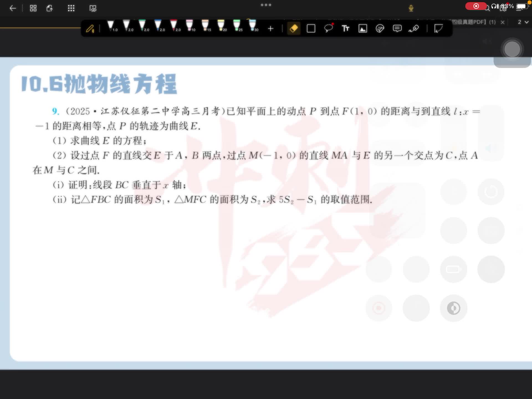Insert an image with picture tool
532x399 pixels.
[x=363, y=29]
